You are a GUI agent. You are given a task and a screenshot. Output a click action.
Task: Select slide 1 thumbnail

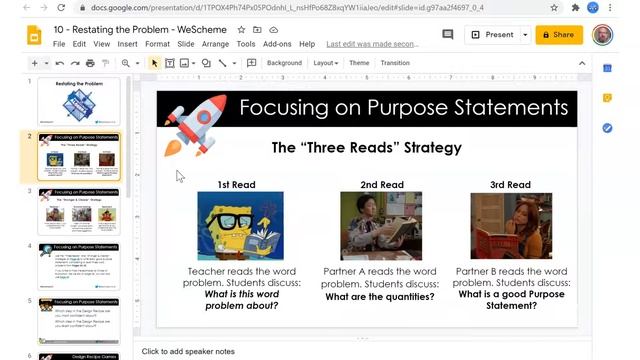[79, 102]
